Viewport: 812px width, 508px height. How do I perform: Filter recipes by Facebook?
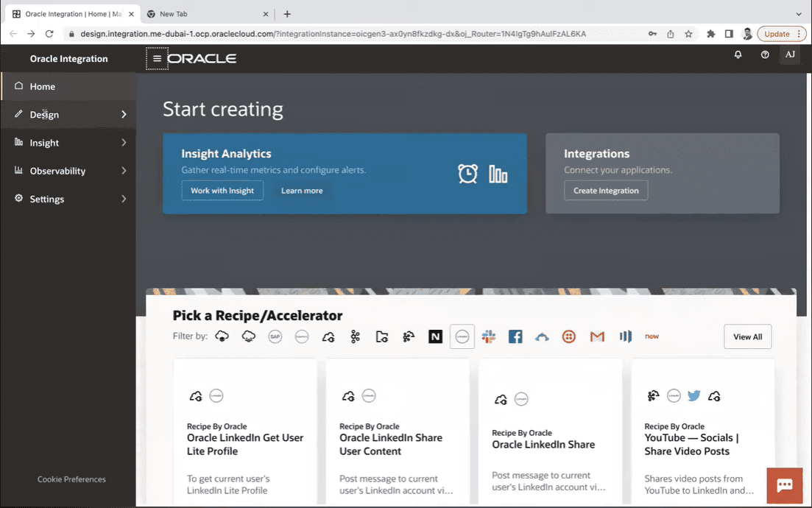coord(515,336)
